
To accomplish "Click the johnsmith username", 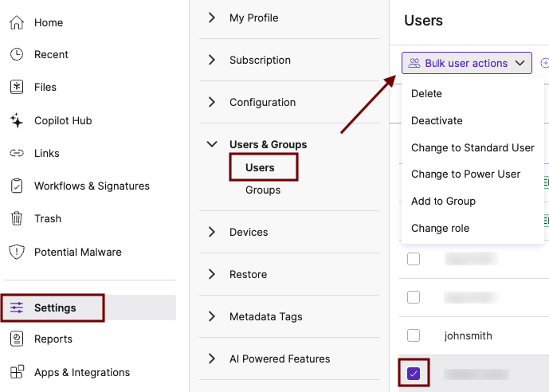I will coord(468,335).
